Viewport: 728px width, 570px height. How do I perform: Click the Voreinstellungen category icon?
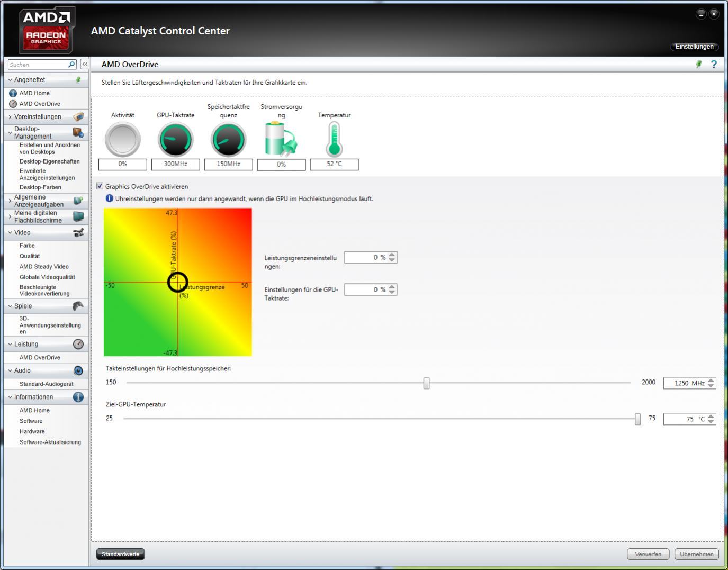[78, 116]
